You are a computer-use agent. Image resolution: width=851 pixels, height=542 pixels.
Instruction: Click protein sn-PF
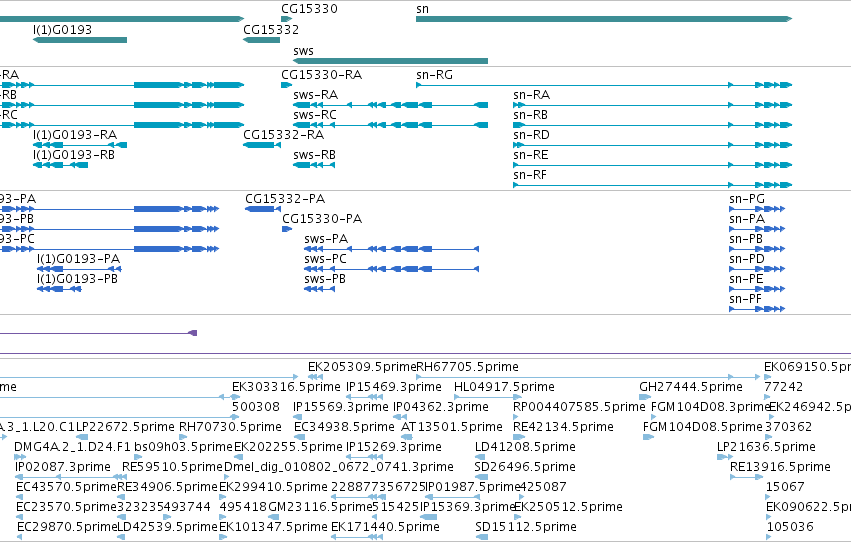coord(757,309)
